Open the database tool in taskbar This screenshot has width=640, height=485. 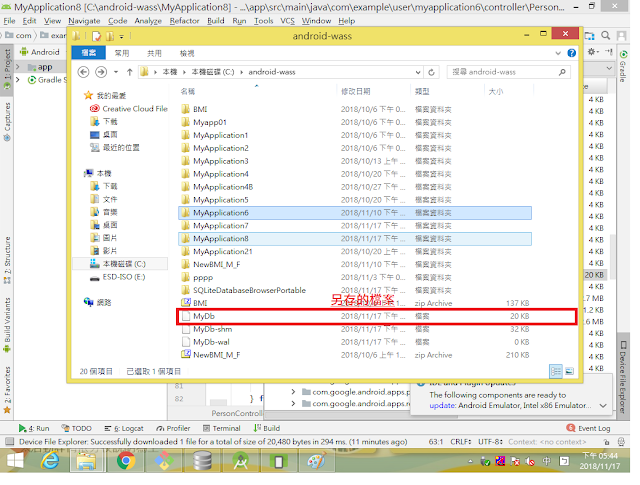click(202, 461)
